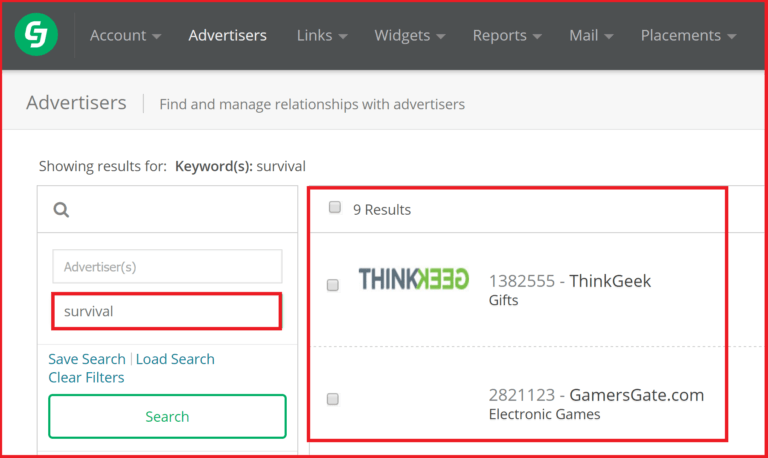Click the Save Search link
The image size is (768, 458).
87,359
